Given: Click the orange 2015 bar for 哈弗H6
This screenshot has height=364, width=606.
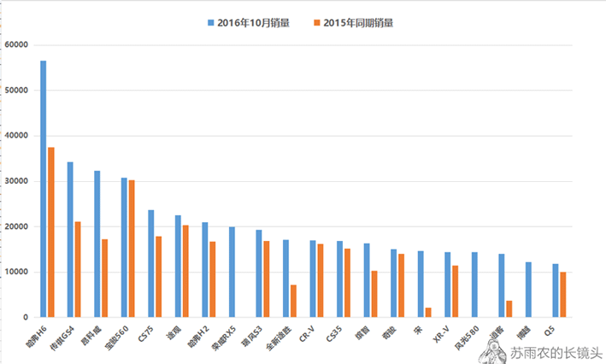Looking at the screenshot, I should click(51, 232).
